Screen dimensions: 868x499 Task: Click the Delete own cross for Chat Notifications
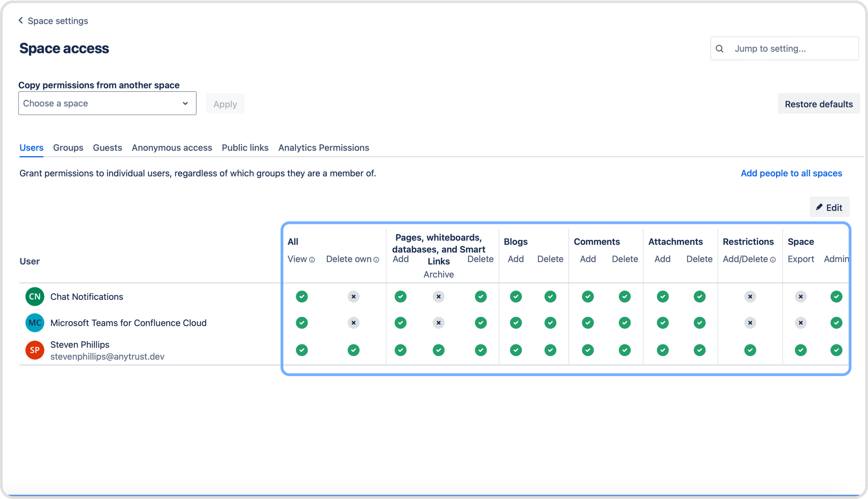point(354,297)
